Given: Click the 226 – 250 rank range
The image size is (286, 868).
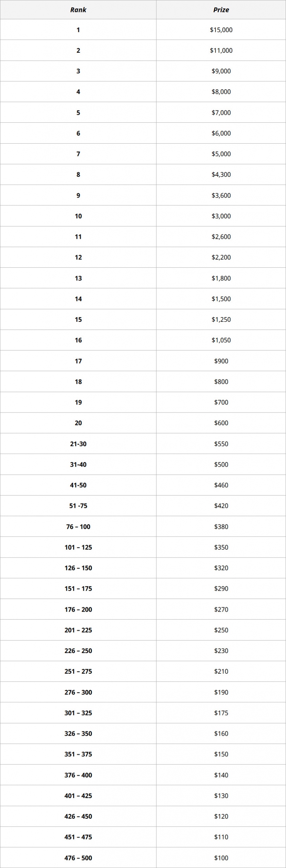Looking at the screenshot, I should coord(78,651).
